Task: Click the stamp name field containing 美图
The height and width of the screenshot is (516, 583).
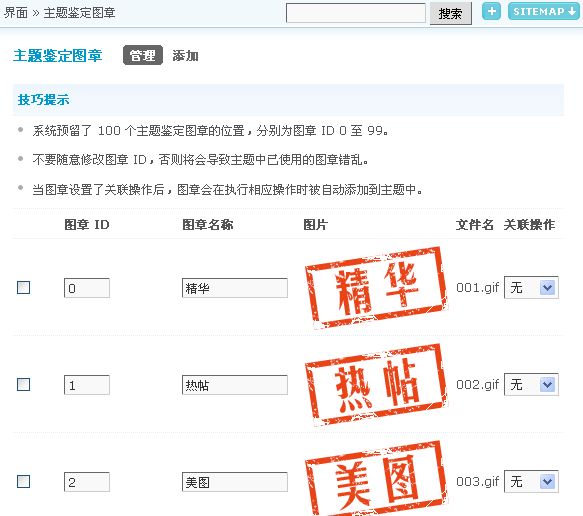Action: [235, 482]
